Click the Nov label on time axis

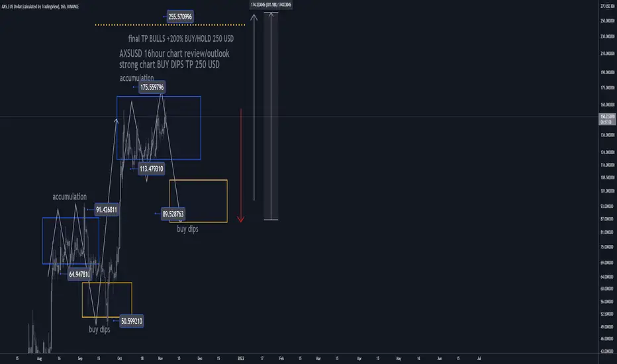tap(160, 359)
